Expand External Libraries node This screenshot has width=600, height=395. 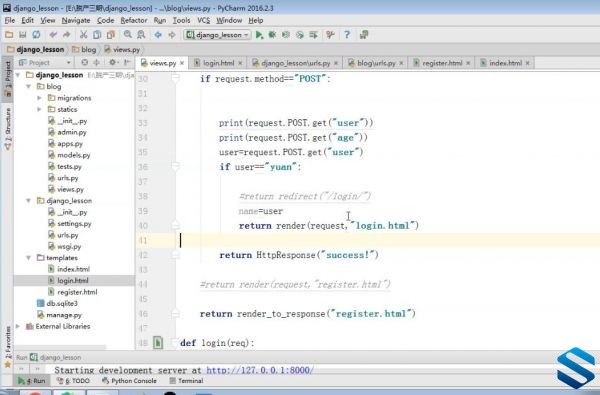pos(18,326)
